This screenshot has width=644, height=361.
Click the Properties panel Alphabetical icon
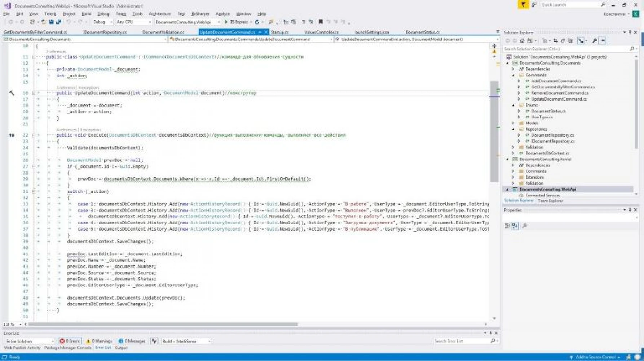point(515,226)
